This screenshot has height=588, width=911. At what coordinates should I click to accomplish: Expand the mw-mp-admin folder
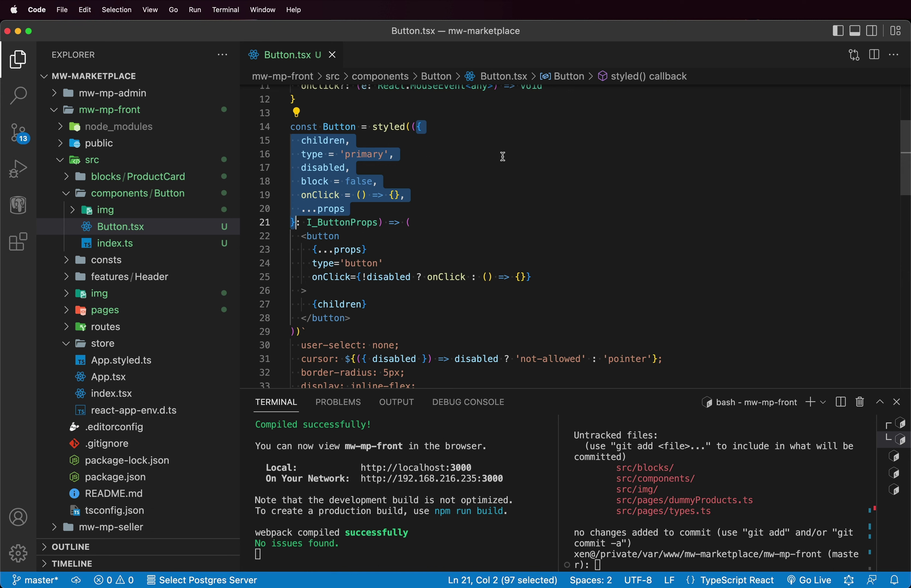tap(54, 93)
